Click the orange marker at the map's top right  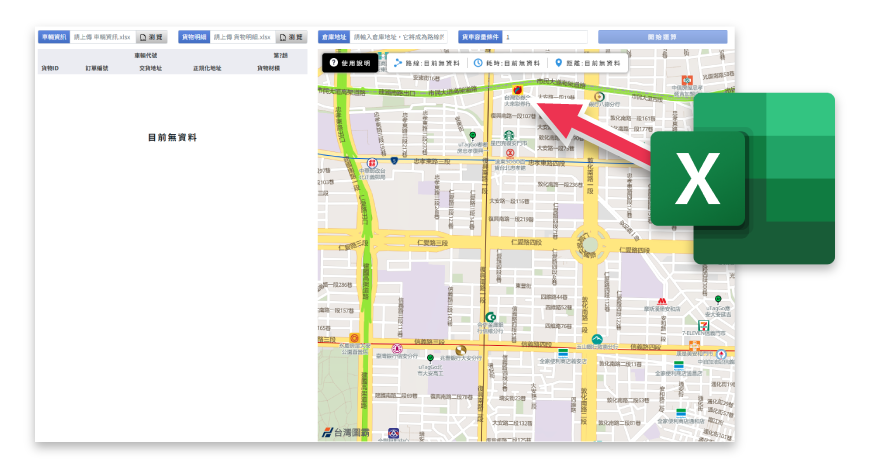(x=687, y=80)
